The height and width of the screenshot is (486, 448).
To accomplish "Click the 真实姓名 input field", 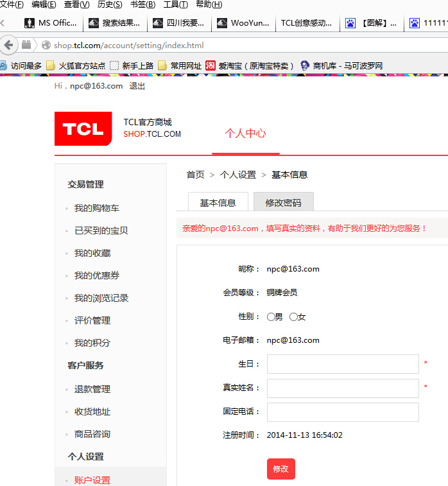I will [343, 388].
